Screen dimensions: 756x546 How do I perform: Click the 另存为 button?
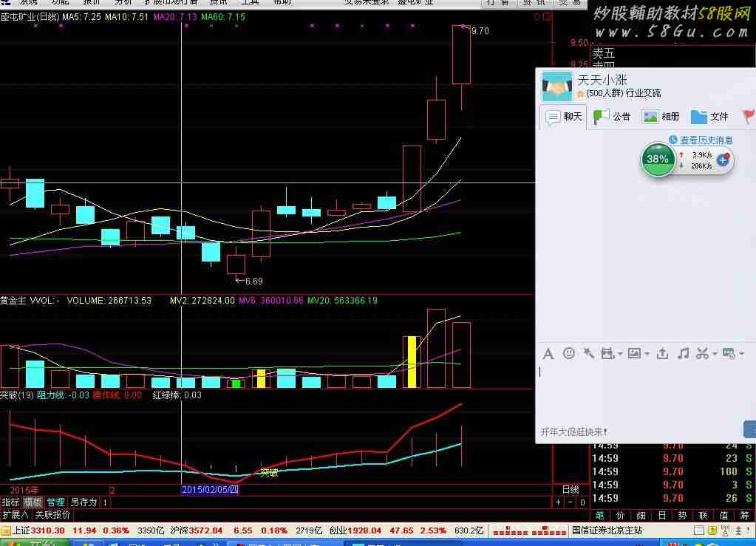tap(84, 502)
